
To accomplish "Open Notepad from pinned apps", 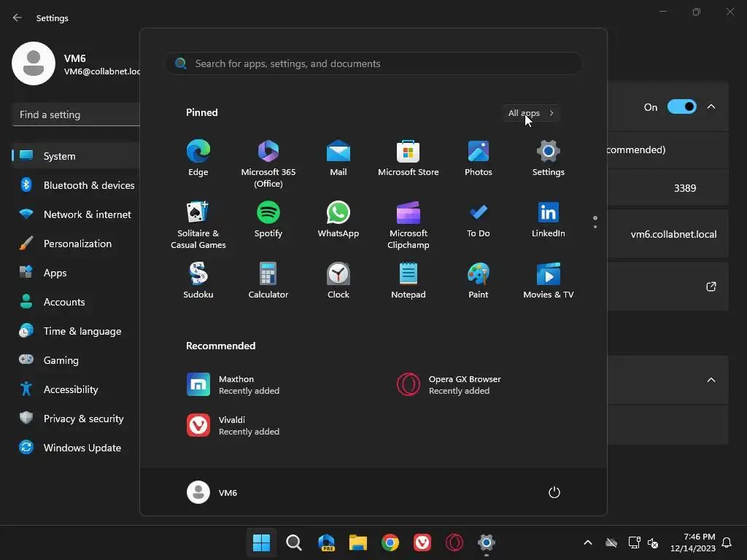I will [409, 281].
